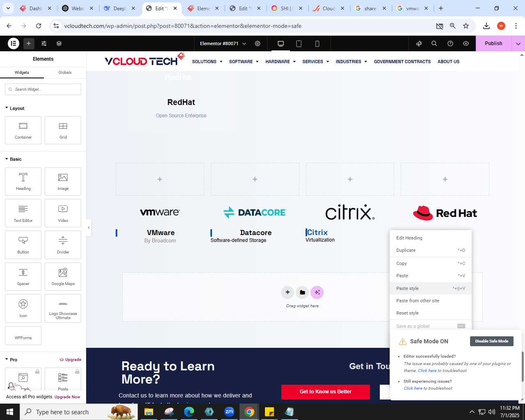Click the pink AI sparkle button
Screen dimensions: 525x420
coord(317,292)
